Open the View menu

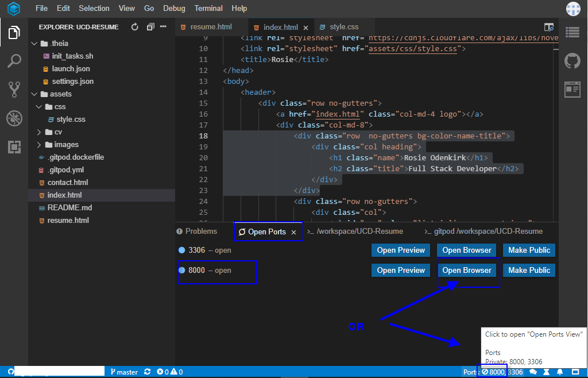[127, 8]
